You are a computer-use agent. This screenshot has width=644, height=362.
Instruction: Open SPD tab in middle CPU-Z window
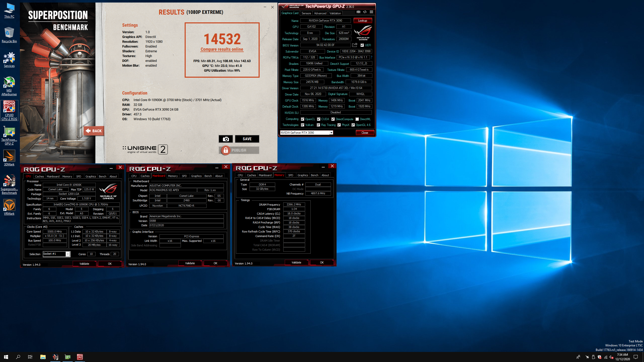click(x=184, y=176)
